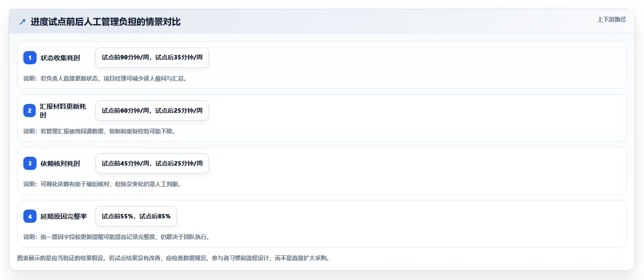This screenshot has width=644, height=280.
Task: Select the 依赖核对耗时 label
Action: [x=60, y=163]
